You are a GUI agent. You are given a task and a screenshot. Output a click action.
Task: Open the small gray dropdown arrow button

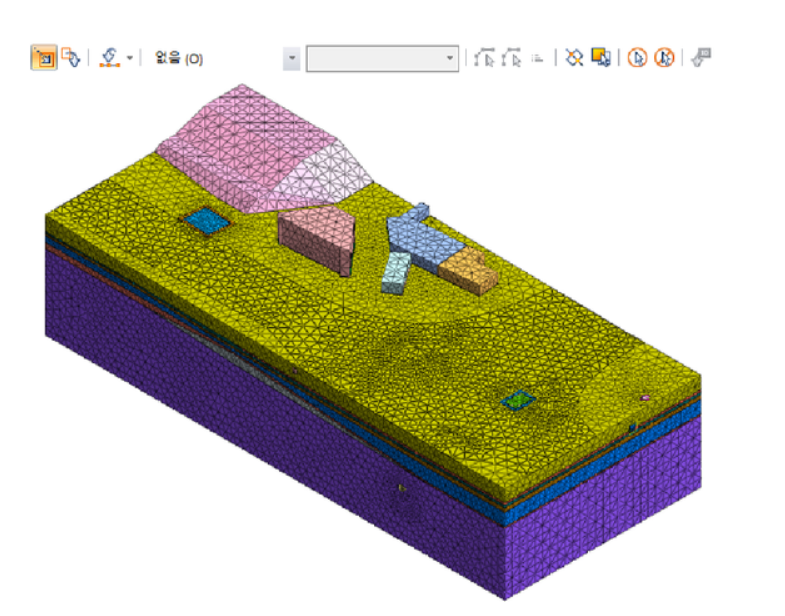291,58
